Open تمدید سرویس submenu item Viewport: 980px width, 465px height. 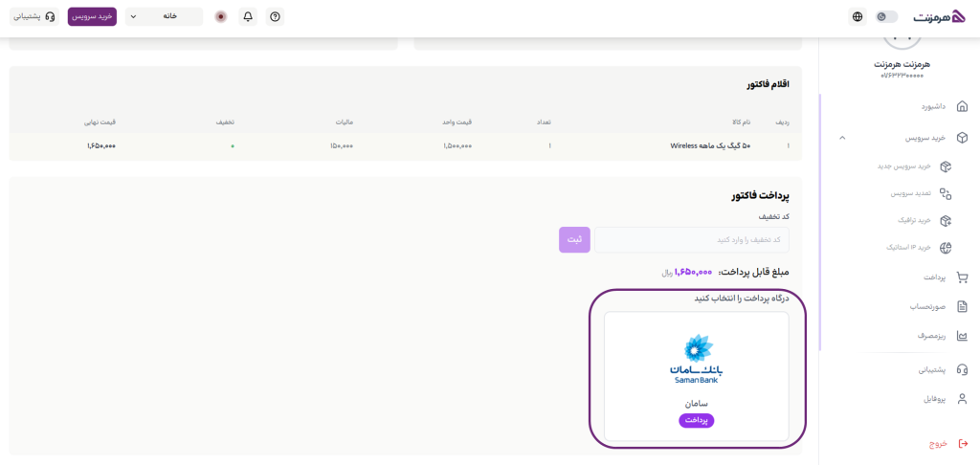point(911,193)
